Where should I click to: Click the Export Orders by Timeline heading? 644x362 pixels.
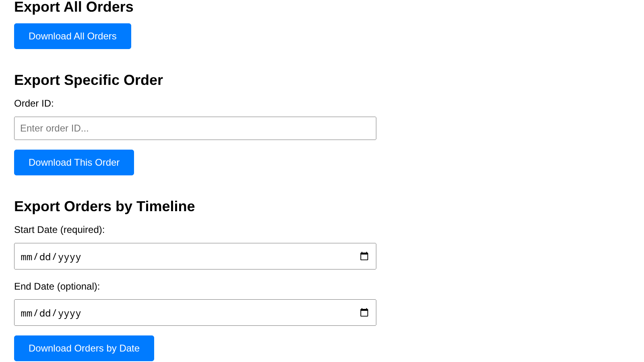click(104, 206)
